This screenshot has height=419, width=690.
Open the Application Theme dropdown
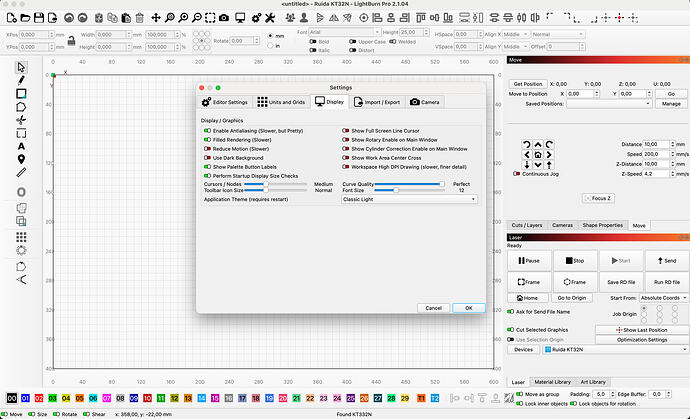[x=409, y=199]
